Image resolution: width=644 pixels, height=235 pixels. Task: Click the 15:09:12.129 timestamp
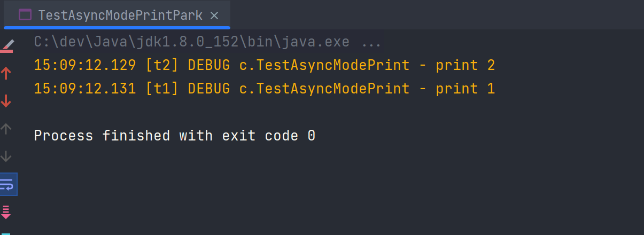click(84, 65)
